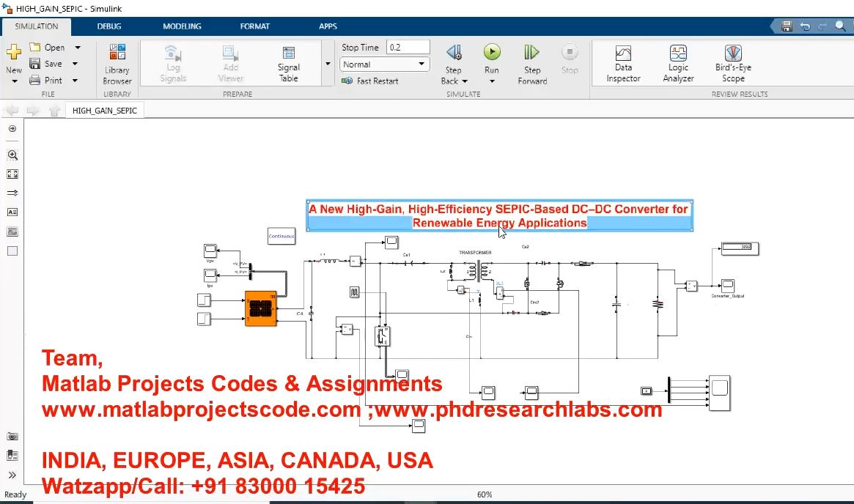This screenshot has height=504, width=854.
Task: Select the IGBT switch block
Action: pyautogui.click(x=383, y=336)
